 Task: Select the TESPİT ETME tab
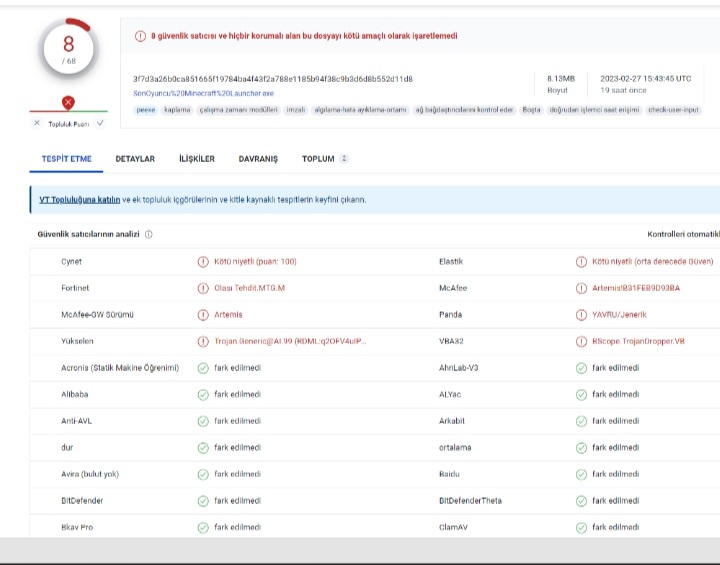[x=67, y=159]
